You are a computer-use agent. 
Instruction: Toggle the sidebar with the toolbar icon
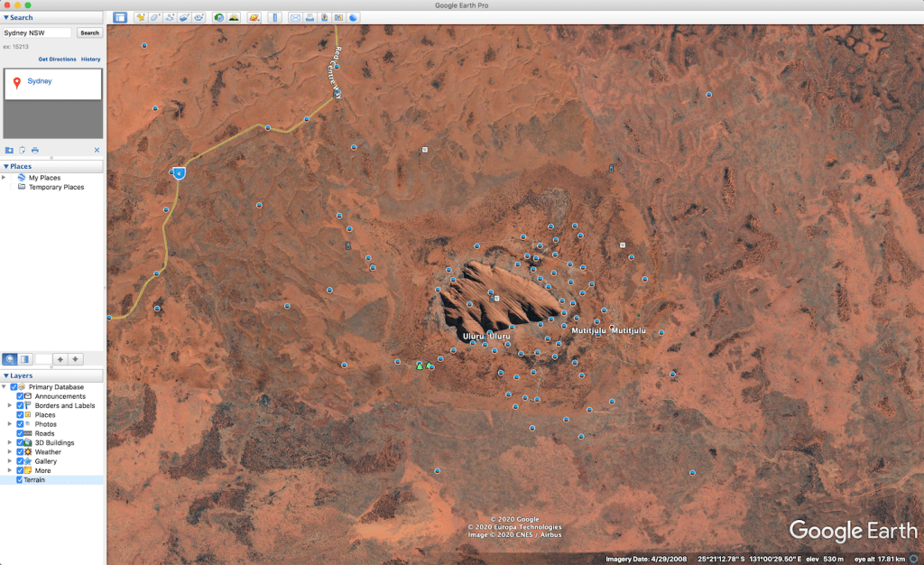click(x=120, y=18)
